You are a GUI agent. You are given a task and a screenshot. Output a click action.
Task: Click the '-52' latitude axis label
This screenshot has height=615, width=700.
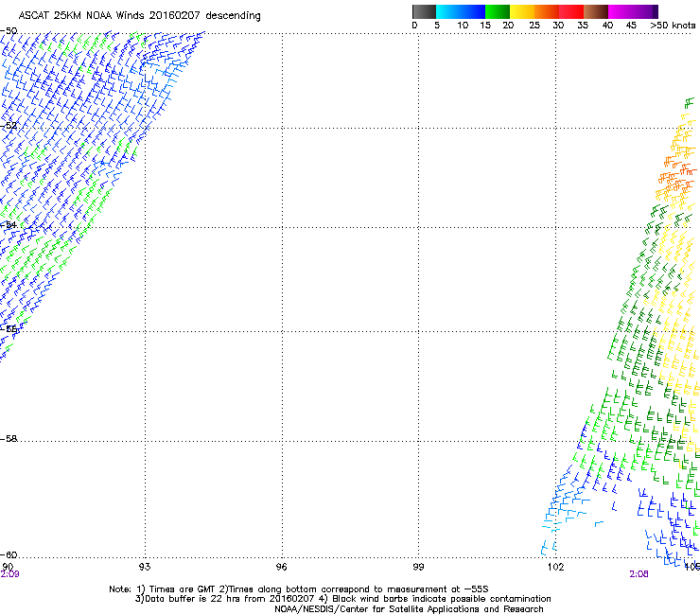pos(9,126)
